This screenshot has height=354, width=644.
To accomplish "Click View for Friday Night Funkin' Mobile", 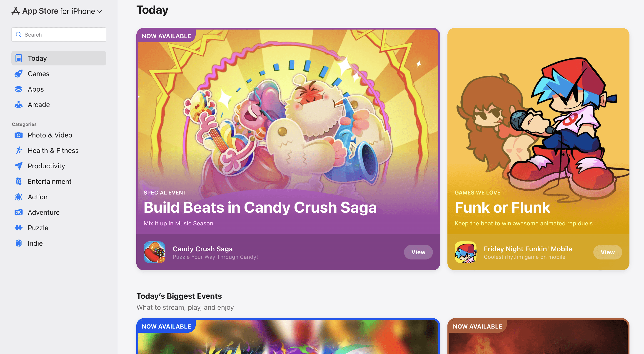I will (x=607, y=252).
